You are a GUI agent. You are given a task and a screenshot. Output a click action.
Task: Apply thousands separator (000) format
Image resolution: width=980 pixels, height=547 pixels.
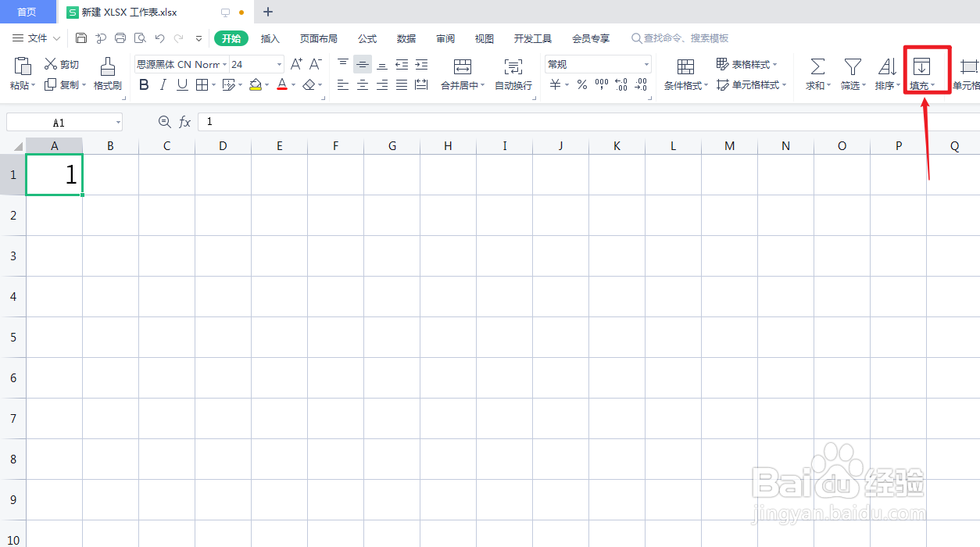(602, 85)
